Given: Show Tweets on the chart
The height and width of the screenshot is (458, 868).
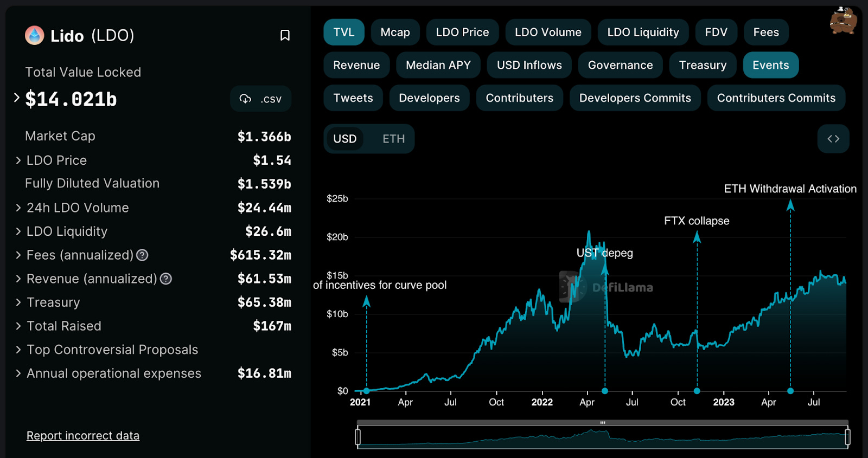Looking at the screenshot, I should [353, 98].
